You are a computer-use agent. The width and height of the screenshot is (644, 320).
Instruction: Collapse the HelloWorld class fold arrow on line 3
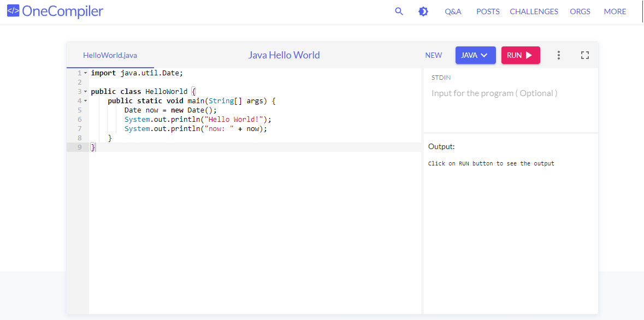click(85, 92)
